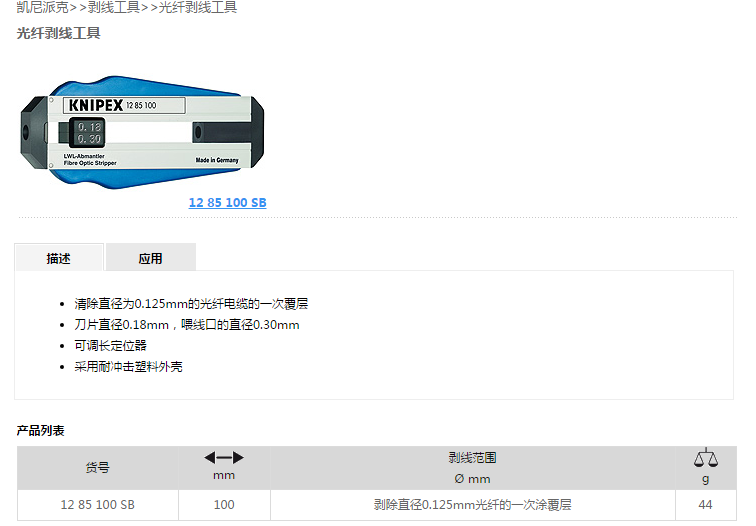Screen dimensions: 756x526
Task: Click the bullet about 刀片直径0.18mm
Action: pyautogui.click(x=187, y=325)
